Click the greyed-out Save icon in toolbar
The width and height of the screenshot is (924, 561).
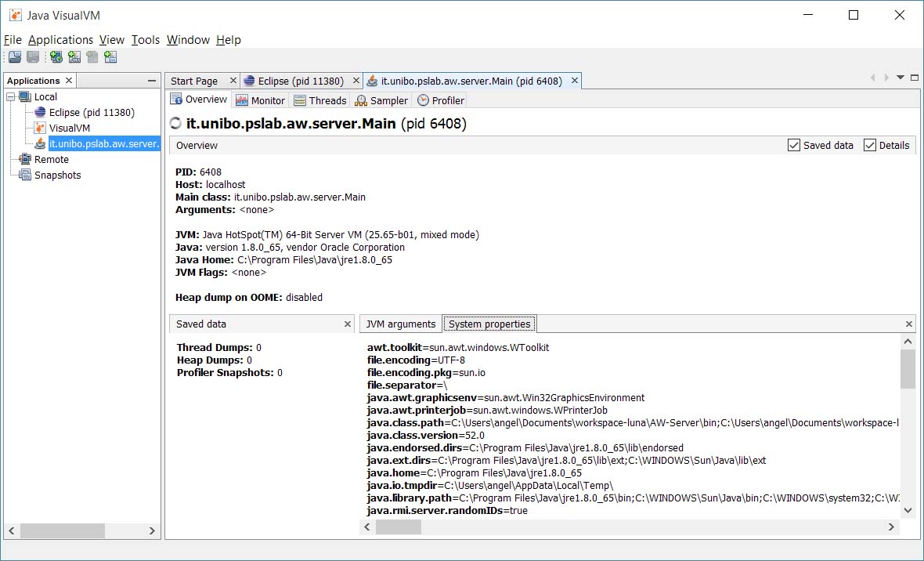(x=33, y=56)
